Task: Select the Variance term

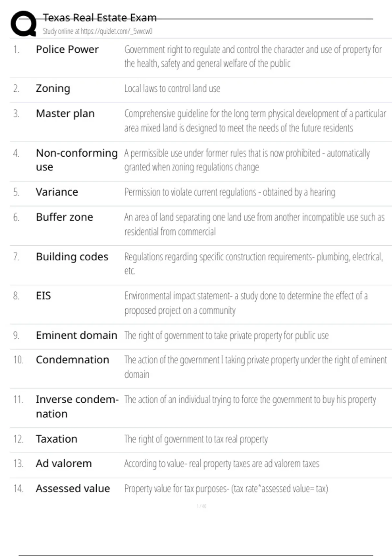Action: click(57, 192)
